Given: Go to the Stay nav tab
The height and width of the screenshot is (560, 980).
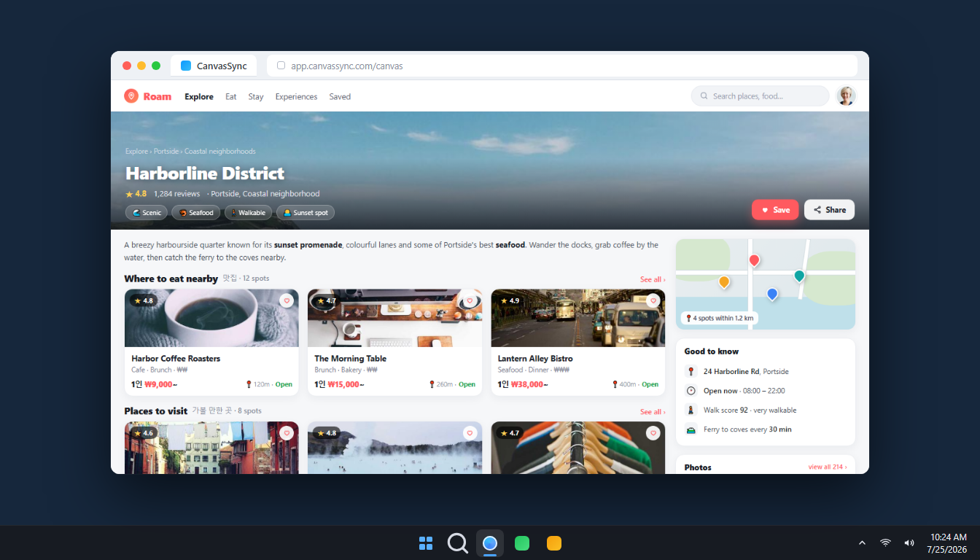Looking at the screenshot, I should click(256, 96).
